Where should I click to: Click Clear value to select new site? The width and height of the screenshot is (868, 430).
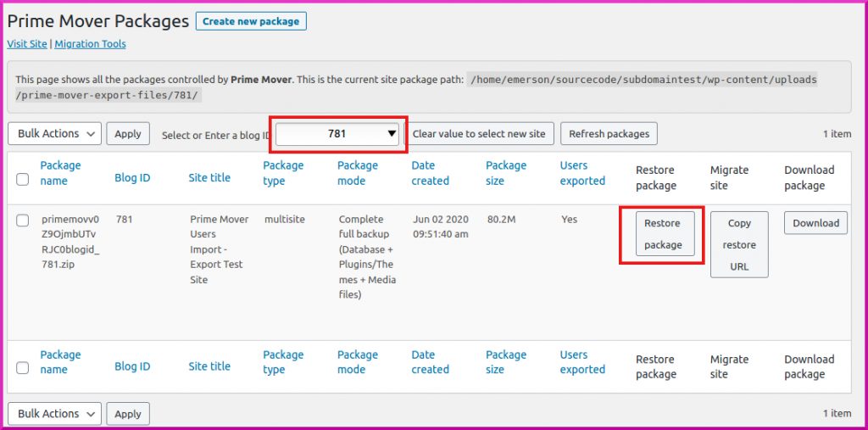[479, 133]
